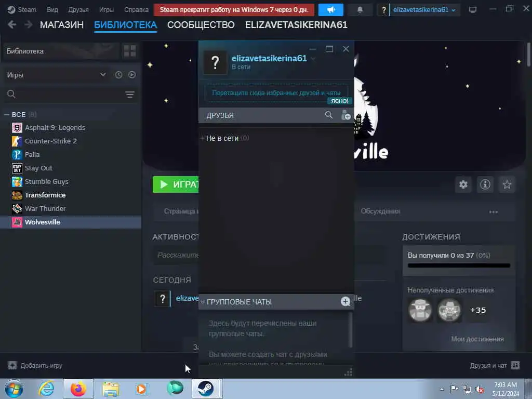Click the first locked achievement thumbnail
Viewport: 532px width, 399px height.
coord(420,310)
